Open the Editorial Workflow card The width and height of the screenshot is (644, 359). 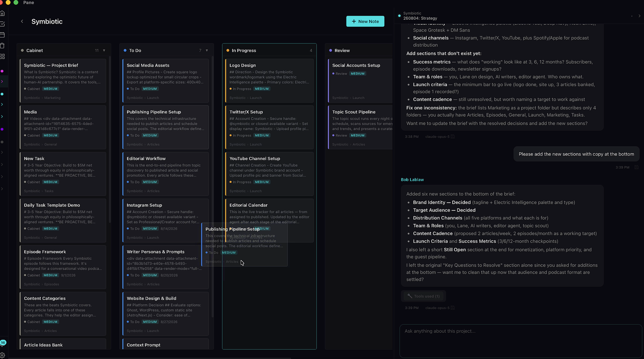(165, 174)
